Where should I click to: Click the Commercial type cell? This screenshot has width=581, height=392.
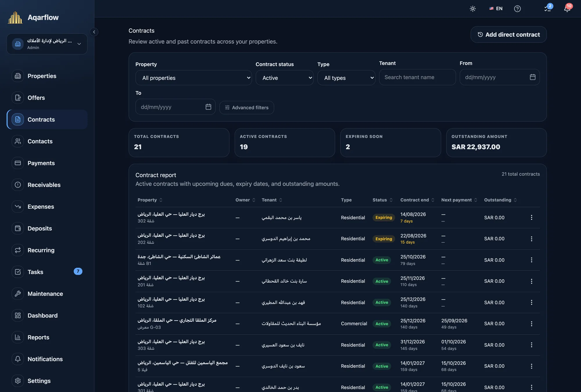click(x=354, y=324)
